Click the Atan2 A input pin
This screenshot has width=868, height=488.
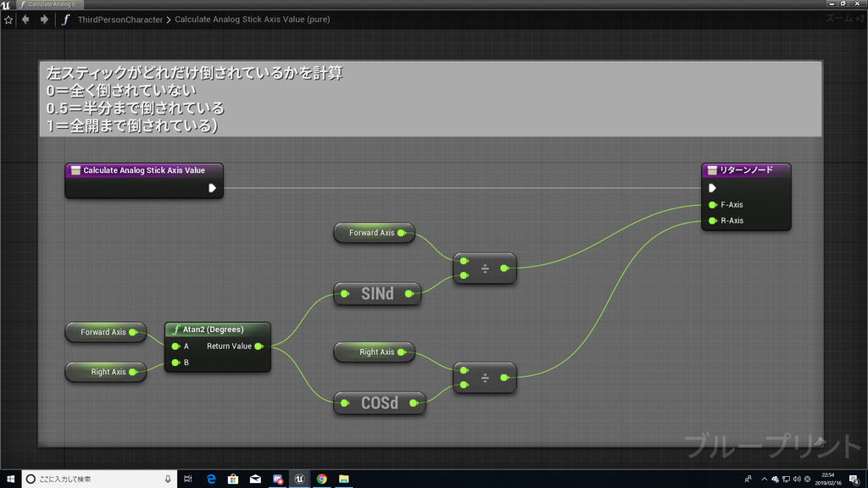click(x=175, y=347)
